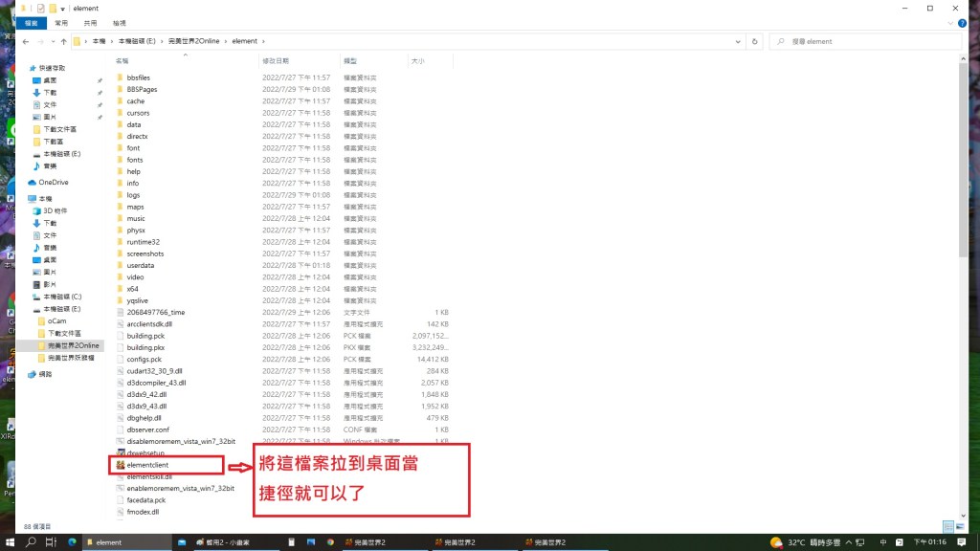Click the Windows Start button

pyautogui.click(x=8, y=542)
